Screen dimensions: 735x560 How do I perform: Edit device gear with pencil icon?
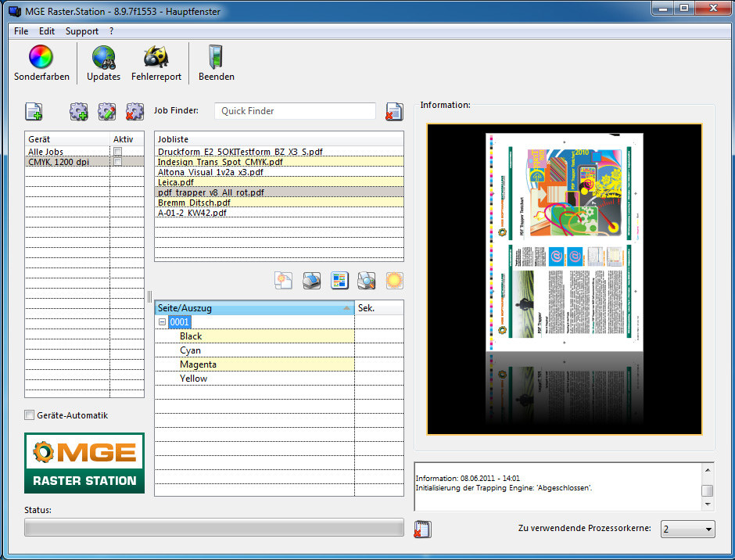[107, 112]
